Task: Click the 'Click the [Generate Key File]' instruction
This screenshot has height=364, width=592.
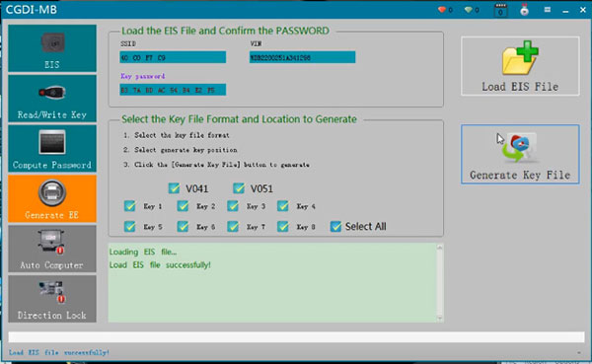Action: click(222, 165)
